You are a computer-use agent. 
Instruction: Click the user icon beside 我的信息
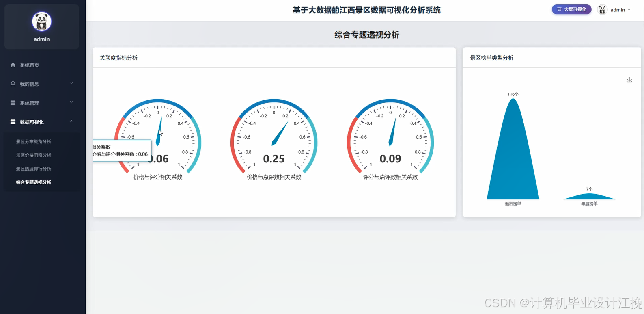13,84
